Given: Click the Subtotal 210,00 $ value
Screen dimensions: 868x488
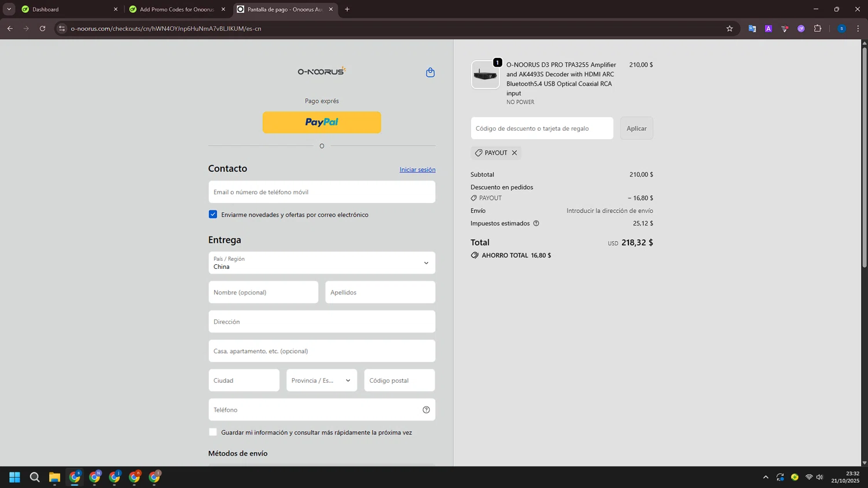Looking at the screenshot, I should tap(641, 175).
